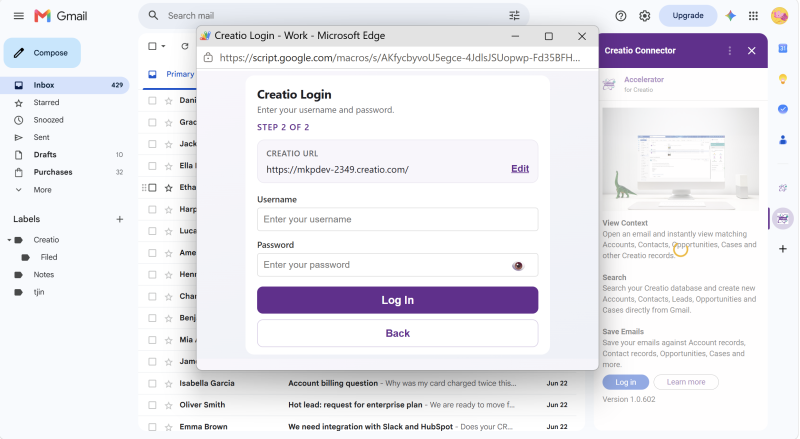Check the Emma Brown email checkbox
The height and width of the screenshot is (439, 800).
point(152,427)
